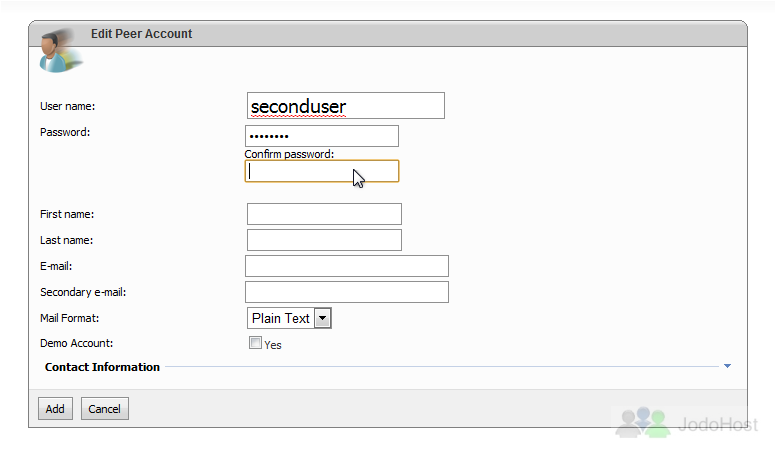776x450 pixels.
Task: Click the Contact Information heading
Action: [102, 367]
